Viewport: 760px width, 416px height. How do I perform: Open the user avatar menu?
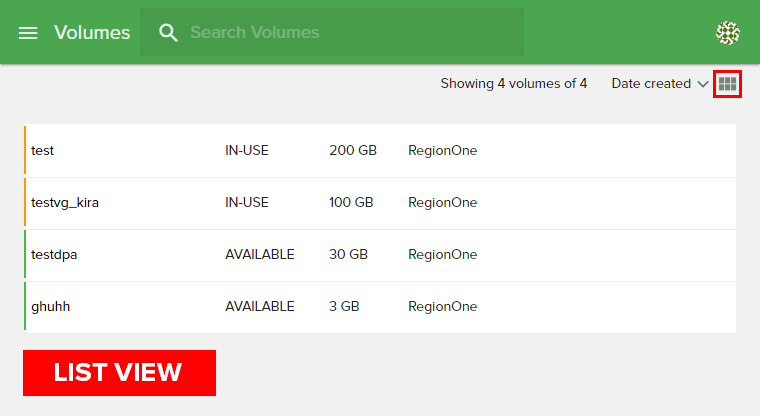tap(727, 33)
